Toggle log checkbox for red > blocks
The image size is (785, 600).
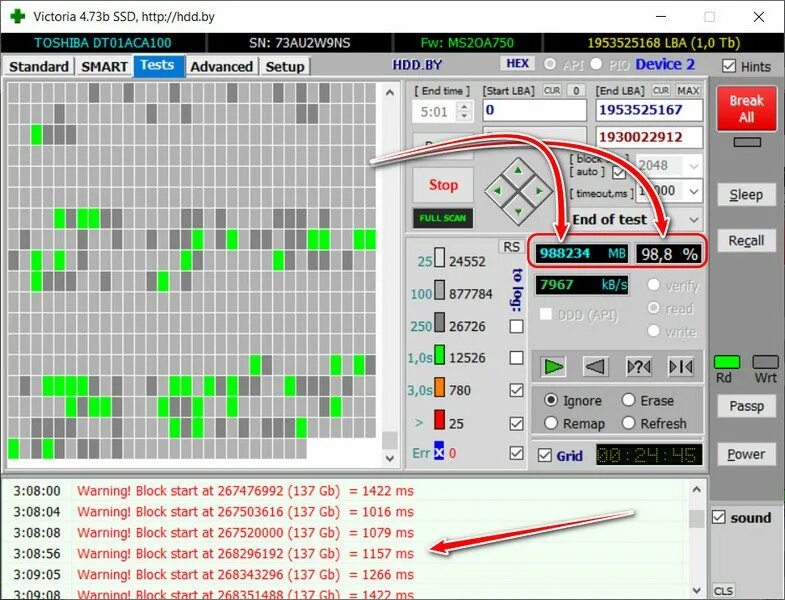[516, 423]
